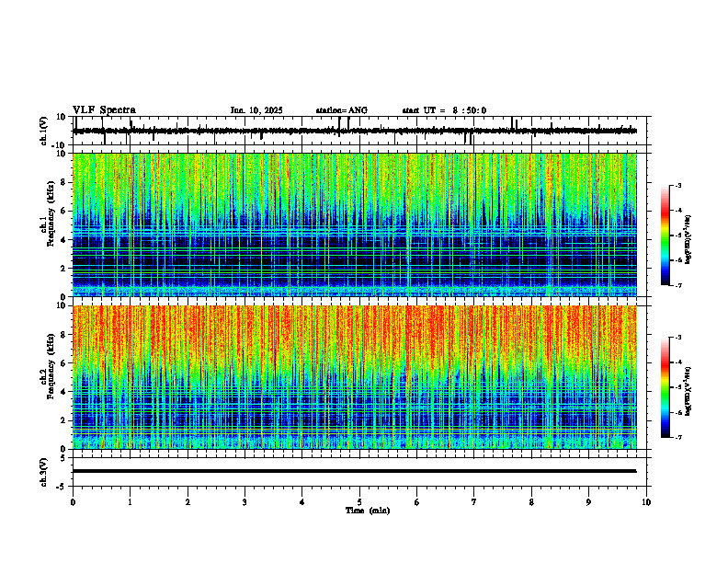
Task: Click the ch.3 flat voltage trace
Action: tap(355, 471)
